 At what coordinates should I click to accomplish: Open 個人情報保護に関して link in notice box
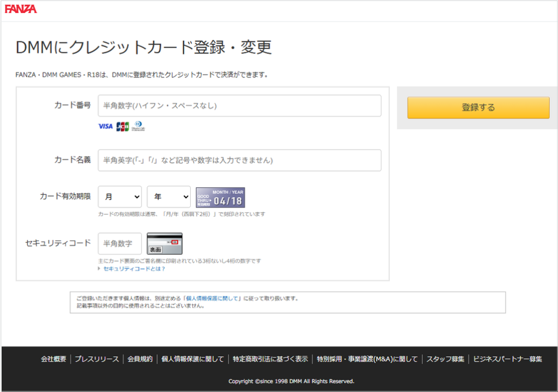213,298
